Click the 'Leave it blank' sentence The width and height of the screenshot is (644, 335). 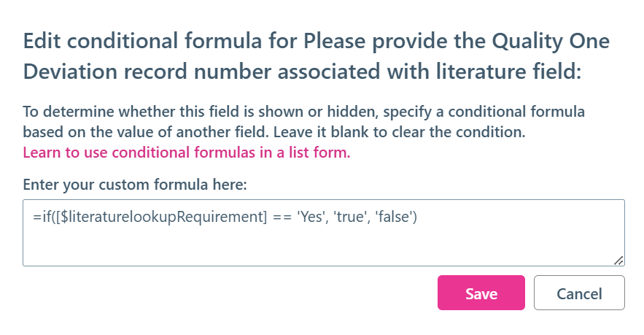tap(423, 134)
